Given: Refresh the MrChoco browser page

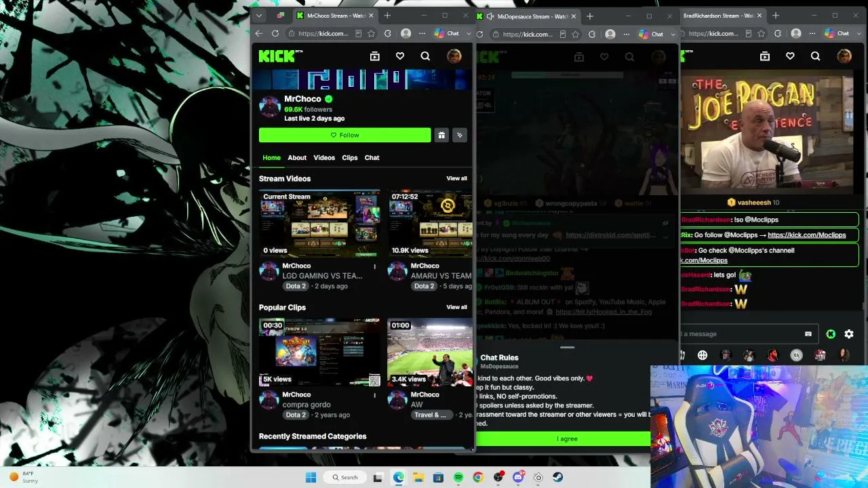Looking at the screenshot, I should pyautogui.click(x=275, y=33).
